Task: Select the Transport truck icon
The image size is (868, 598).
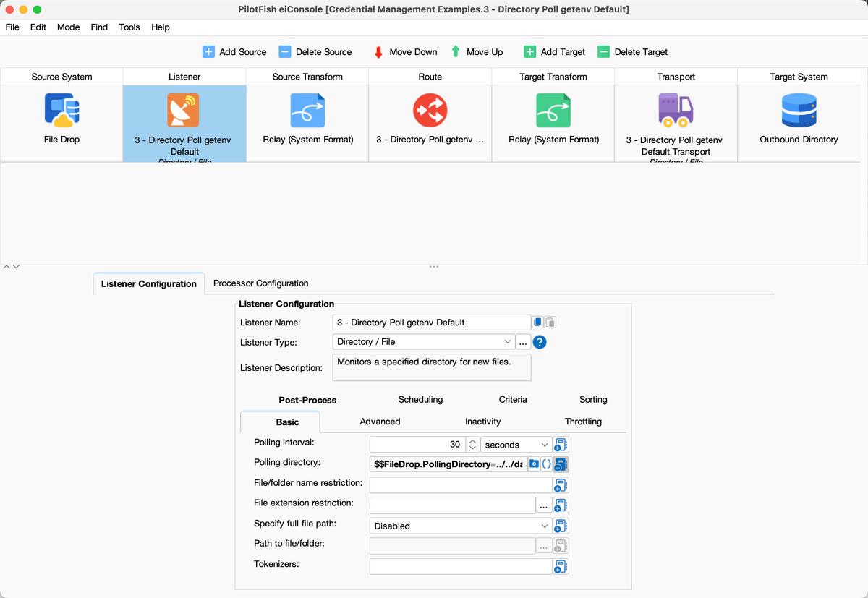Action: click(x=676, y=111)
